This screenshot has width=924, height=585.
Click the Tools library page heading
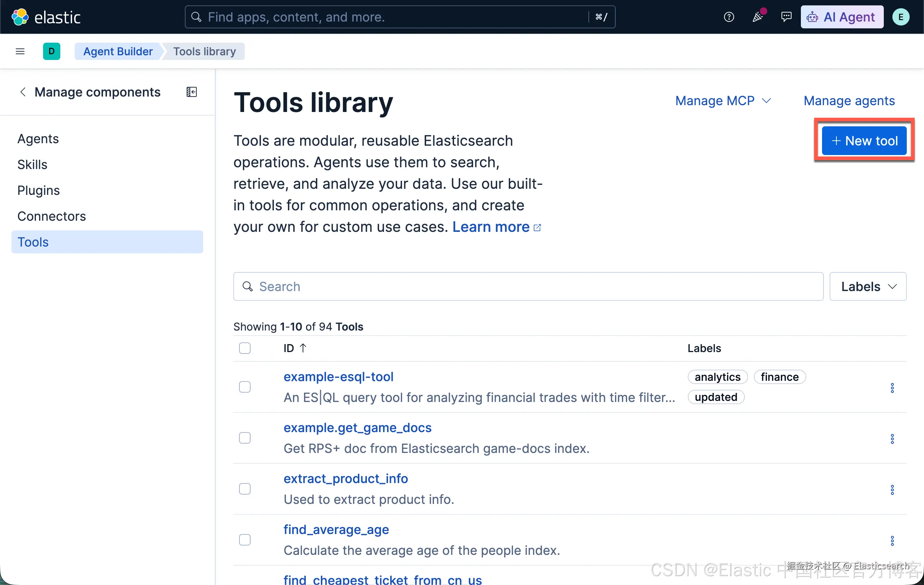(x=313, y=102)
